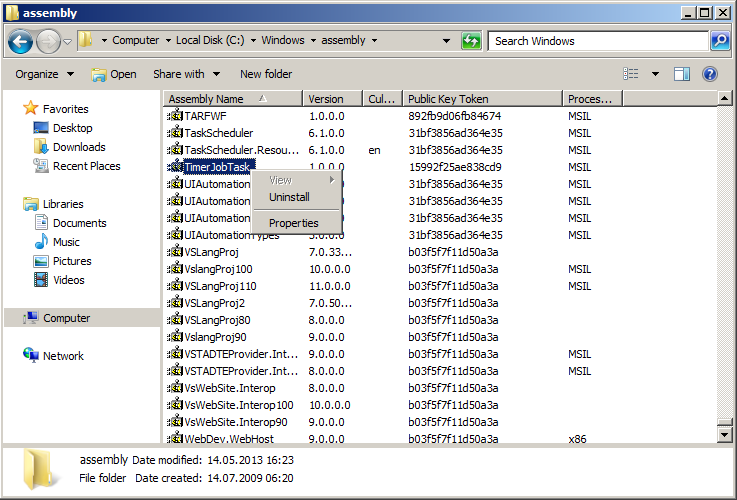Click the VsWebSite.Interop90 assembly icon
Screen dimensions: 737x500
pyautogui.click(x=175, y=422)
